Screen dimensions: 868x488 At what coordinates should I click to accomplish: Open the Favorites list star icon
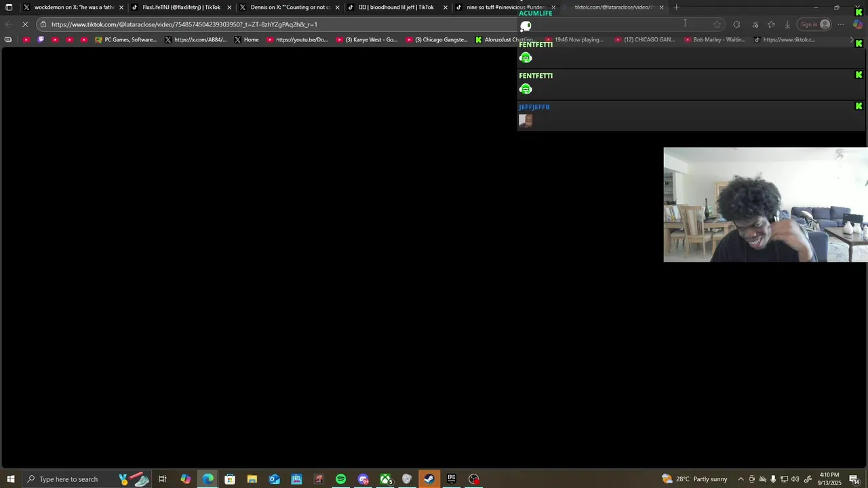(x=771, y=24)
